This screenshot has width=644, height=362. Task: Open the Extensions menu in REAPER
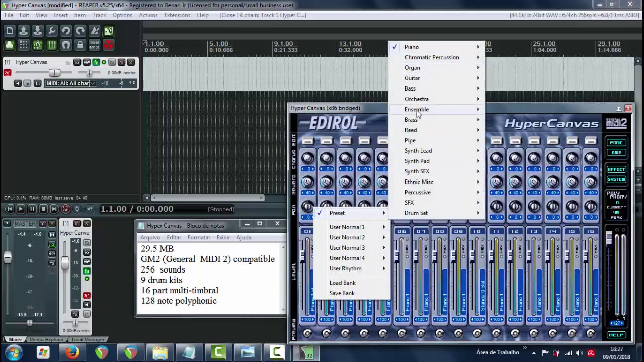pyautogui.click(x=177, y=15)
